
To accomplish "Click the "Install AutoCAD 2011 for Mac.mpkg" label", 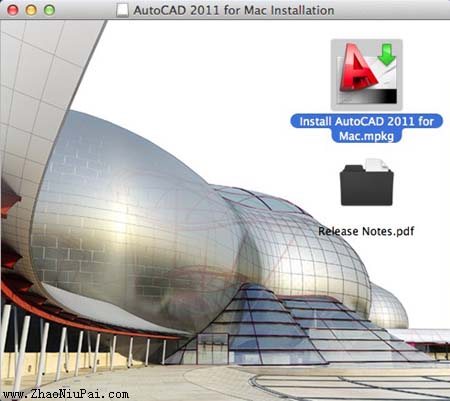I will coord(367,128).
